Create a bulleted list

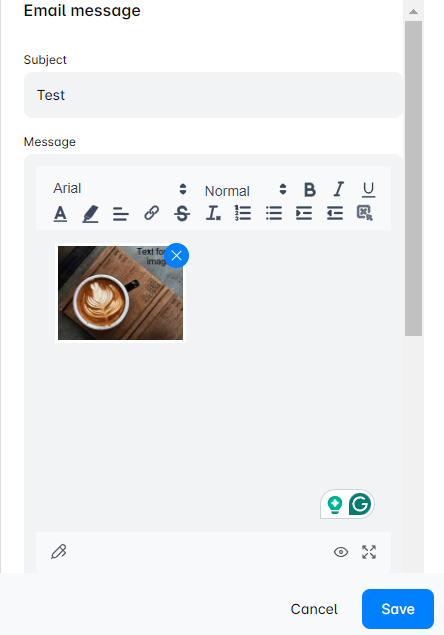click(x=274, y=213)
